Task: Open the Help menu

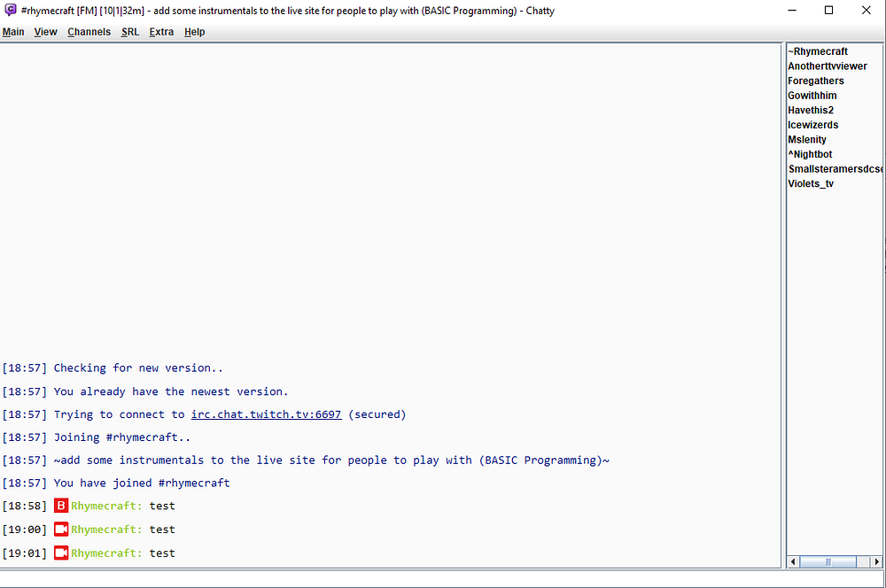Action: coord(194,32)
